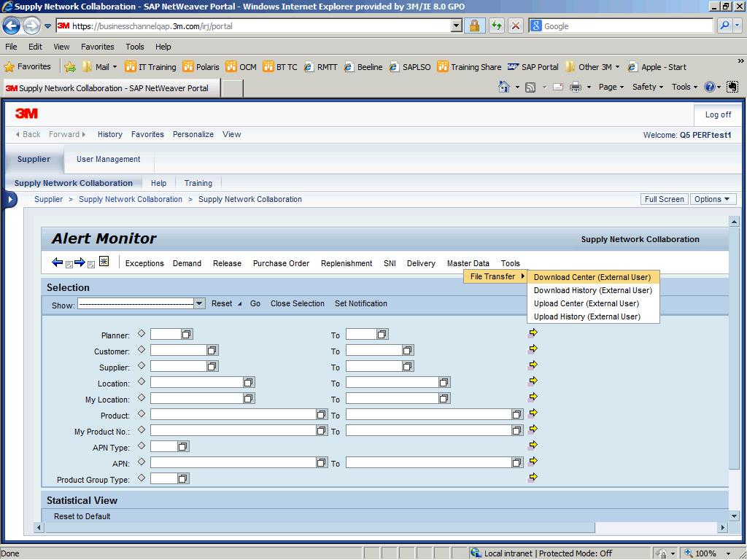This screenshot has height=560, width=747.
Task: Click the browser Stop button
Action: tap(516, 26)
